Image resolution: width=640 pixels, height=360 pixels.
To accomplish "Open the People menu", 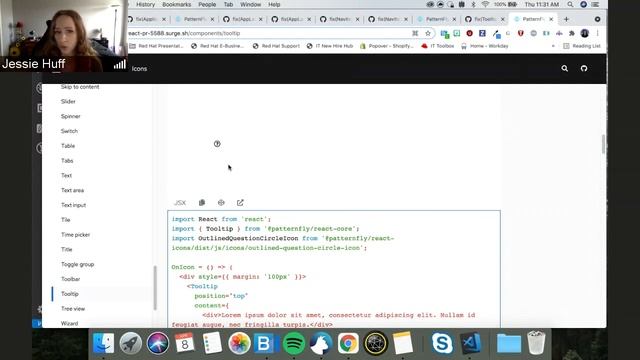I will [x=207, y=4].
